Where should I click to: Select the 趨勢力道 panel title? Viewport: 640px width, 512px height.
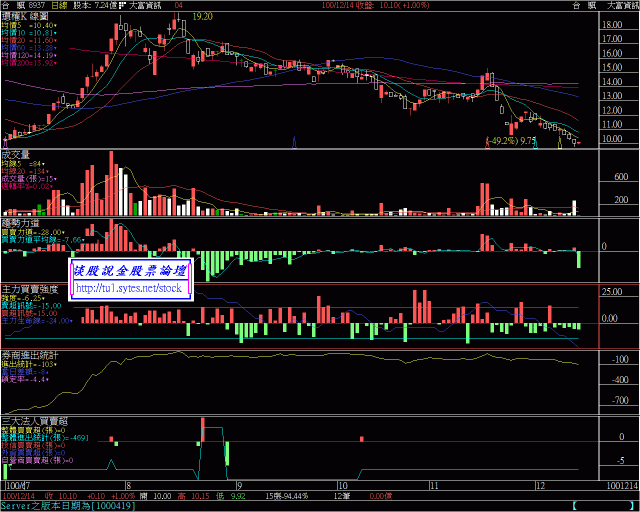(x=20, y=223)
